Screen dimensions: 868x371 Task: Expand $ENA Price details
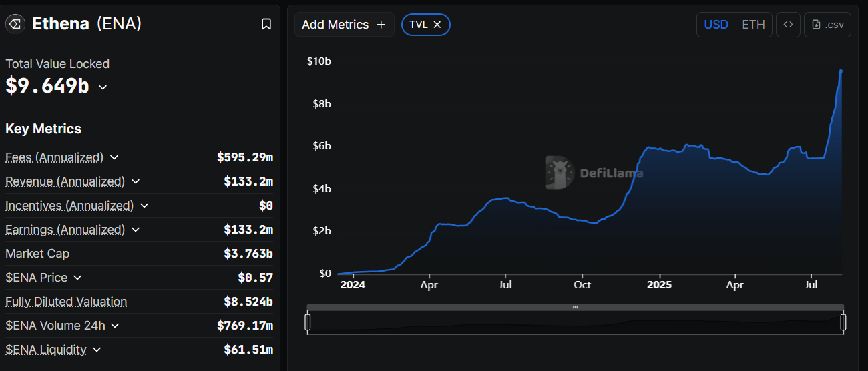tap(77, 278)
